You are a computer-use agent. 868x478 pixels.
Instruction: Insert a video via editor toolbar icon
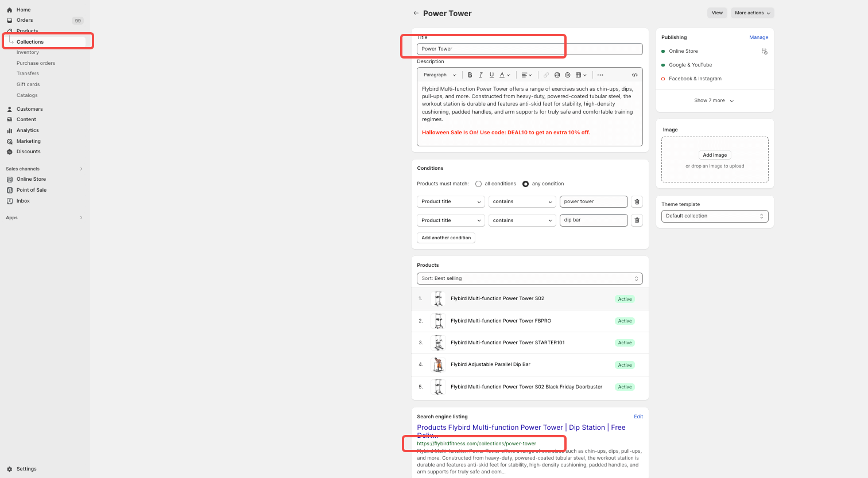point(567,75)
